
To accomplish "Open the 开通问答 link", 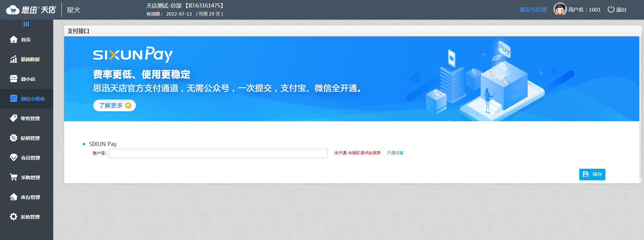I will (x=395, y=153).
